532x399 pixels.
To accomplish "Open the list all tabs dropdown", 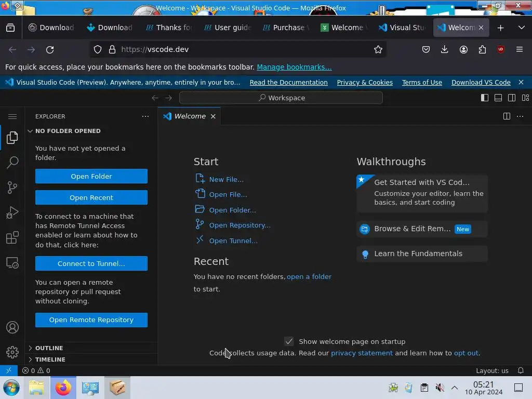I will click(522, 28).
